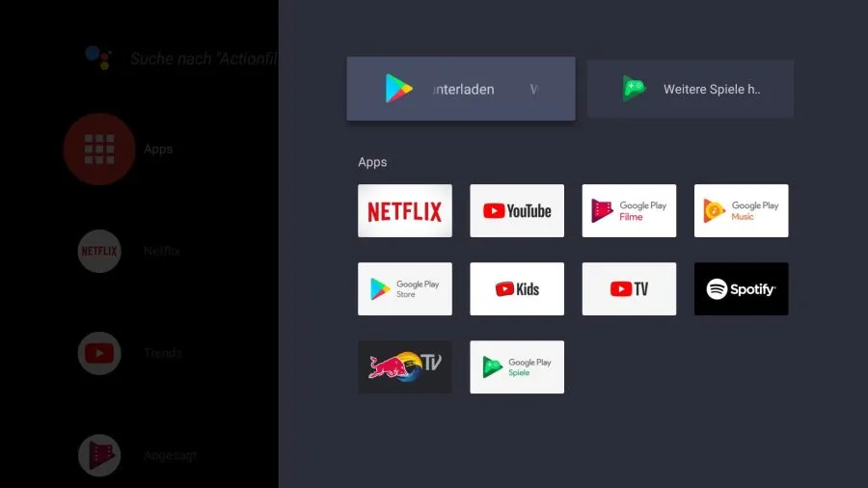Viewport: 868px width, 488px height.
Task: Click the Apps section heading
Action: click(372, 163)
